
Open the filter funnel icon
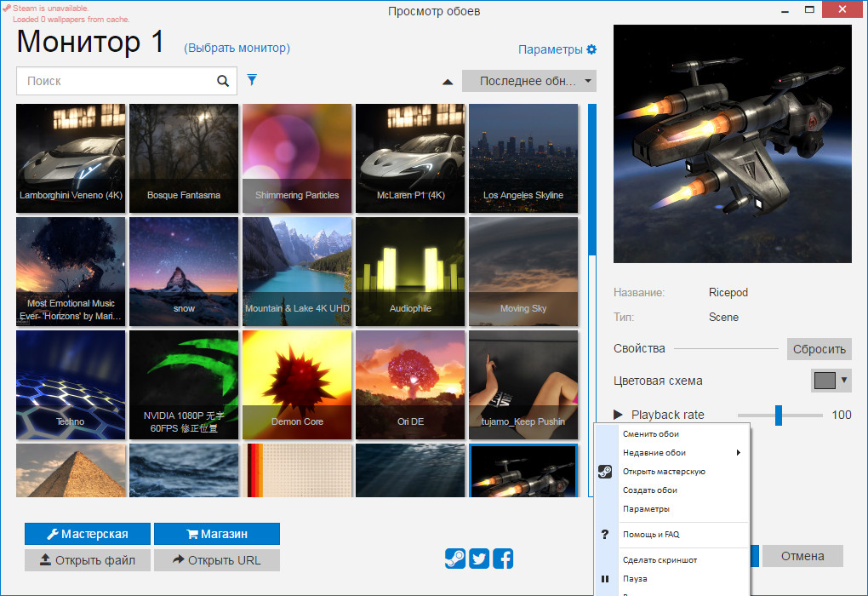(252, 80)
